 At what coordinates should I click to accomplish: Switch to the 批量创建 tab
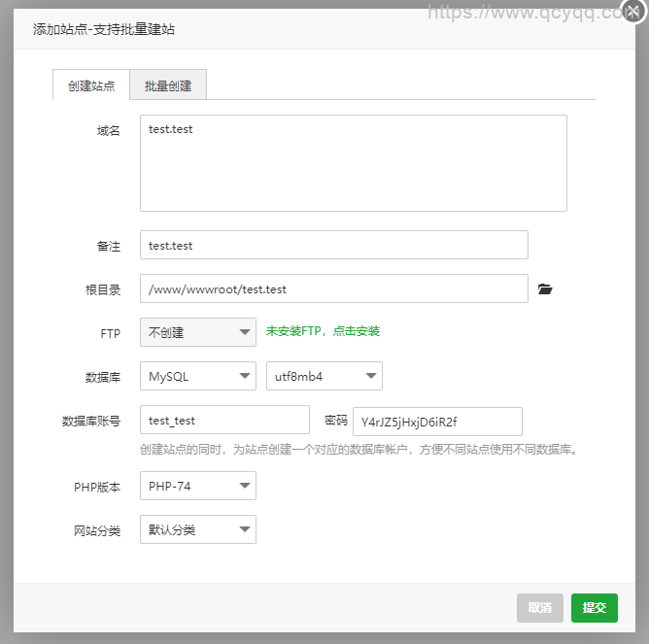click(168, 85)
